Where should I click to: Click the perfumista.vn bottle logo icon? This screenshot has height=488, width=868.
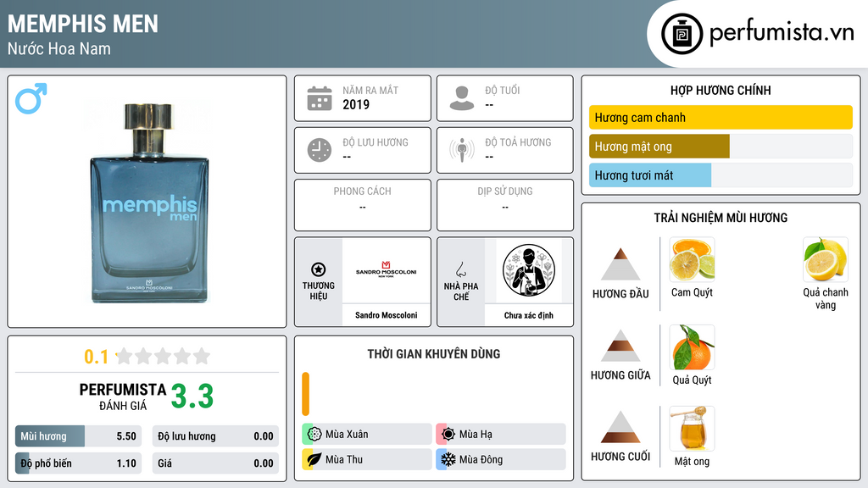682,34
